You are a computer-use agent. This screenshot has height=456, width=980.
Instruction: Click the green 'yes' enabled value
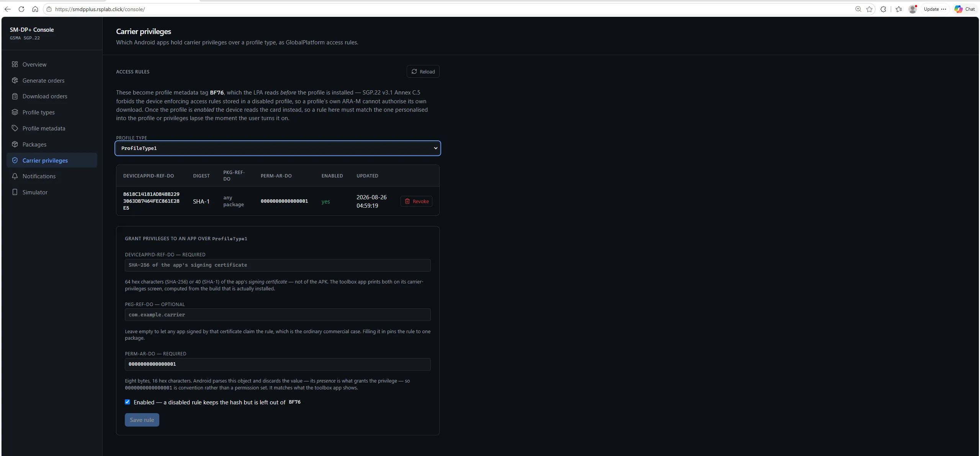click(326, 202)
